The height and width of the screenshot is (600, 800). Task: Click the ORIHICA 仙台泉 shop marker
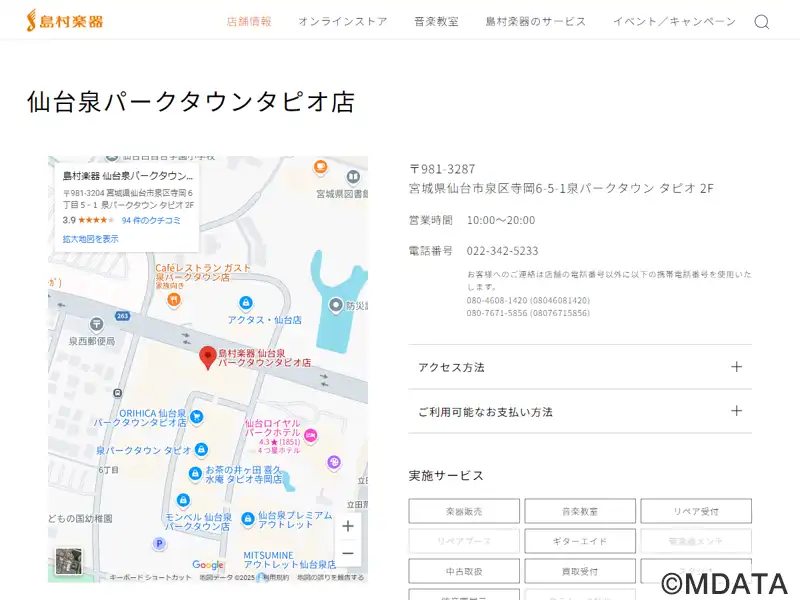(197, 416)
